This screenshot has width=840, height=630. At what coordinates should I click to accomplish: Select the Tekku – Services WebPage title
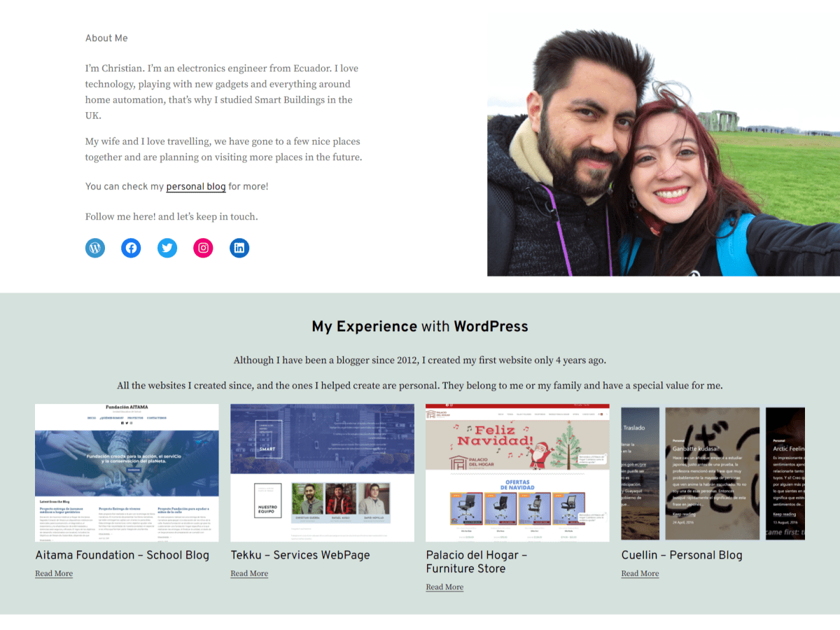(x=300, y=555)
